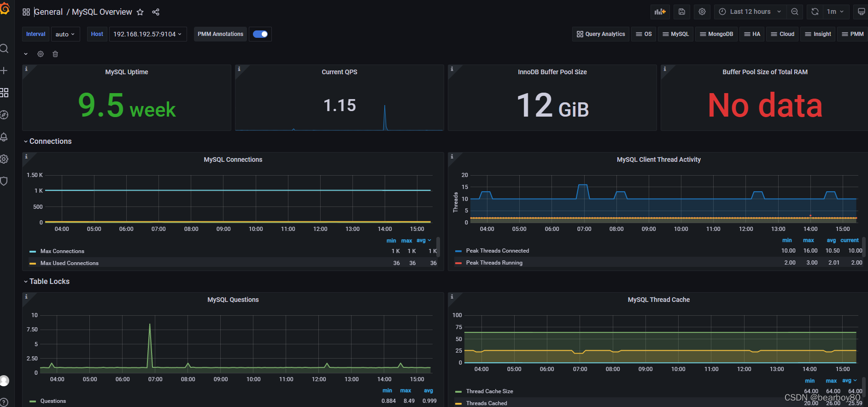Open the MongoDB dashboards menu
868x407 pixels.
tap(716, 34)
